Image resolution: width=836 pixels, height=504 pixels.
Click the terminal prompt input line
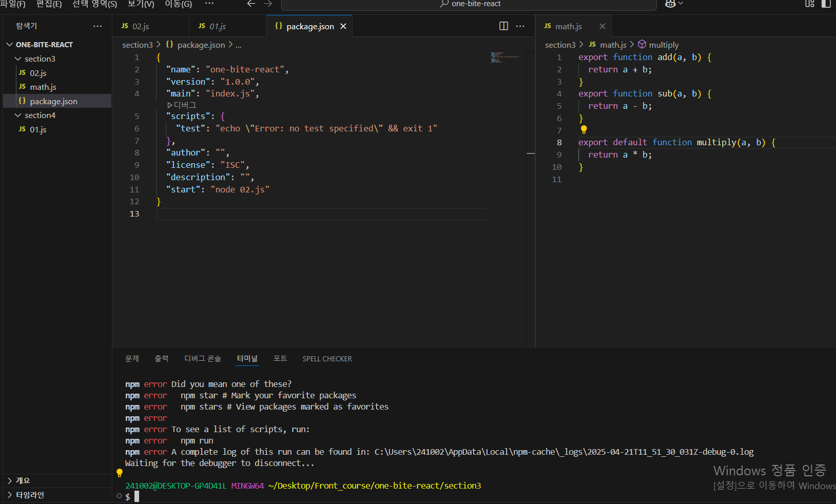132,497
